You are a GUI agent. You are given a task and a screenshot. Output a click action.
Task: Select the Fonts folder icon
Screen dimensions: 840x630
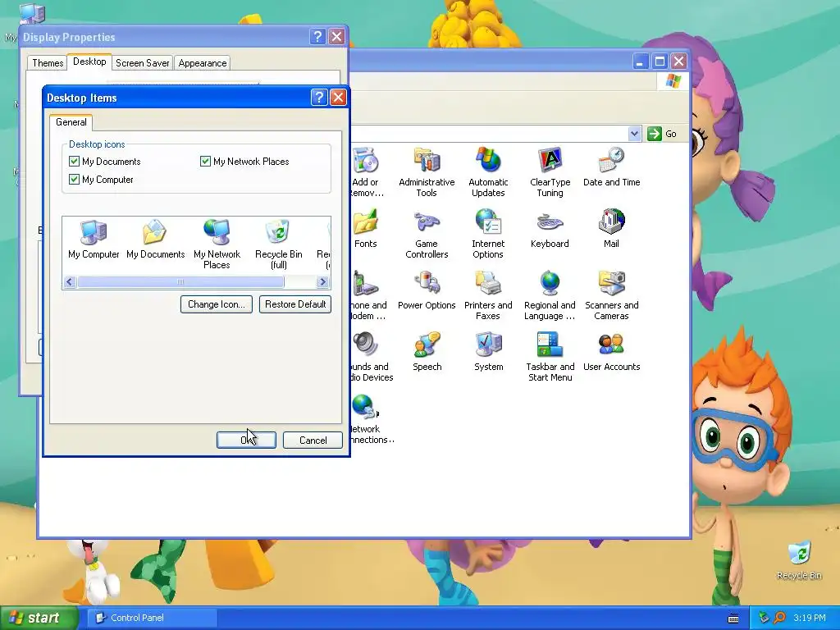(365, 229)
